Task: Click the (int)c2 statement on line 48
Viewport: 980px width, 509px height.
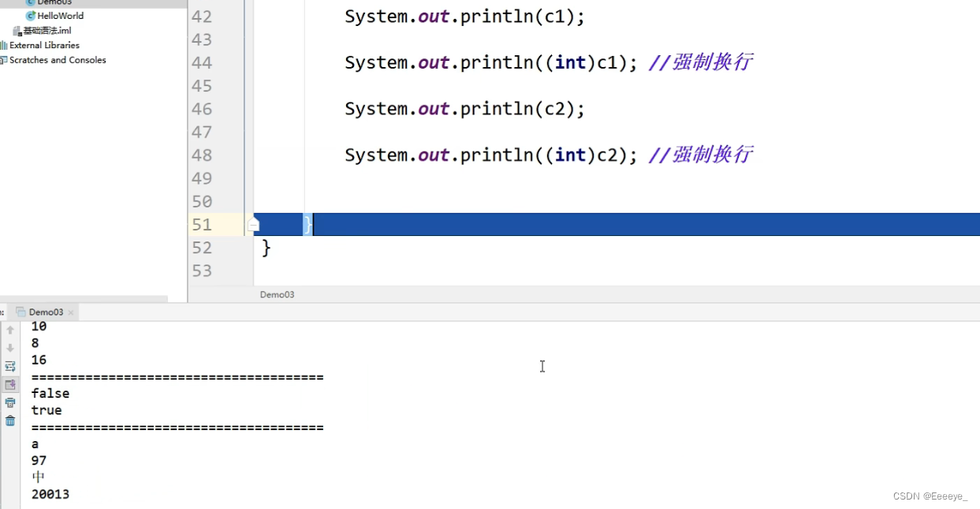Action: coord(491,155)
